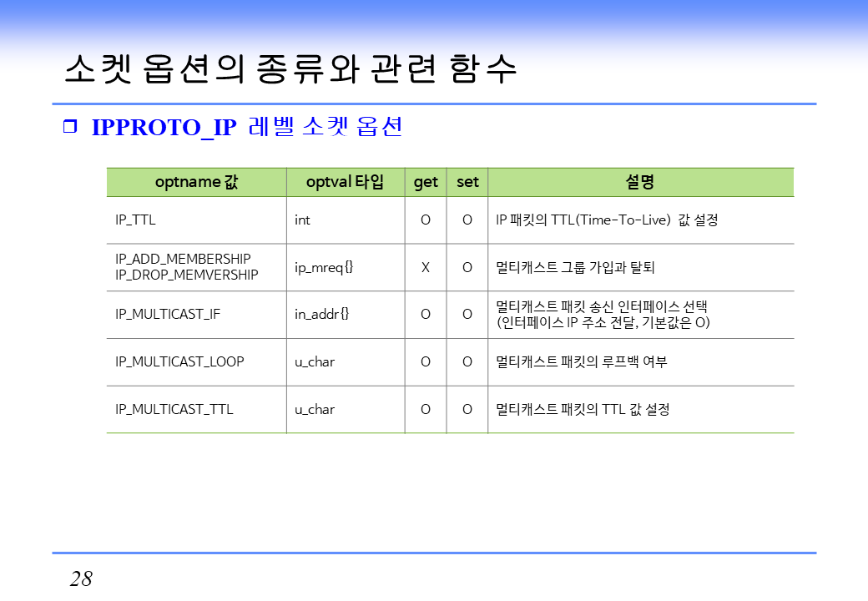Select the heading IPPROTO_IP 레벨 소켓 옵션
The height and width of the screenshot is (601, 868).
coord(247,127)
